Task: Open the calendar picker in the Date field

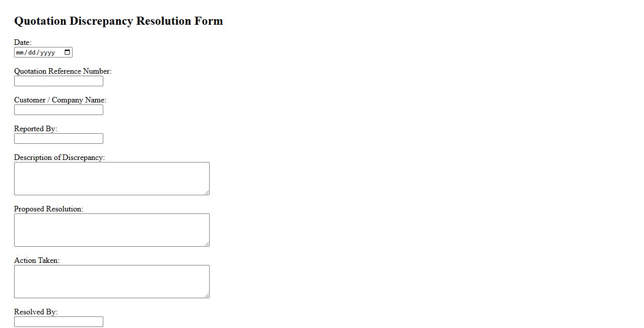Action: pyautogui.click(x=68, y=52)
